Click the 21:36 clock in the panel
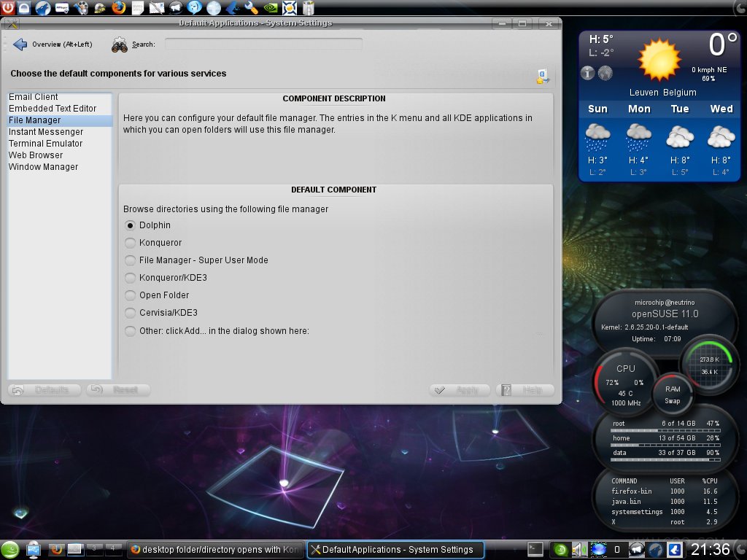Viewport: 747px width, 560px height. [711, 550]
